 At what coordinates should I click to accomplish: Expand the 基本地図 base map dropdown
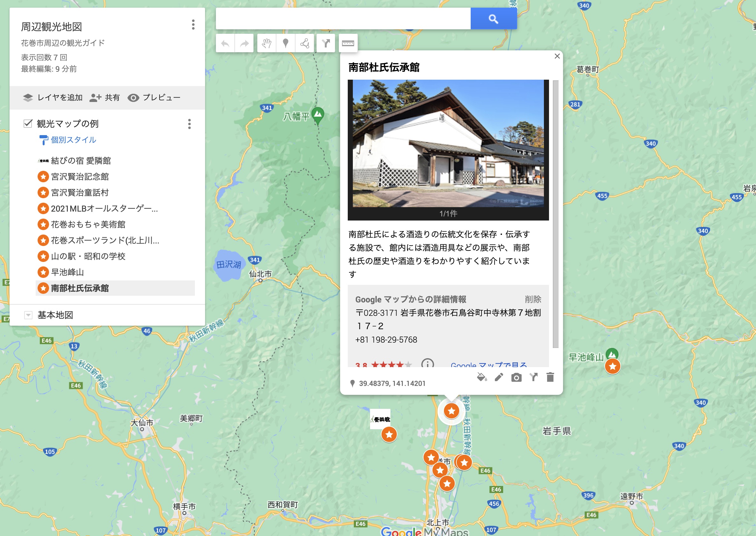[28, 315]
